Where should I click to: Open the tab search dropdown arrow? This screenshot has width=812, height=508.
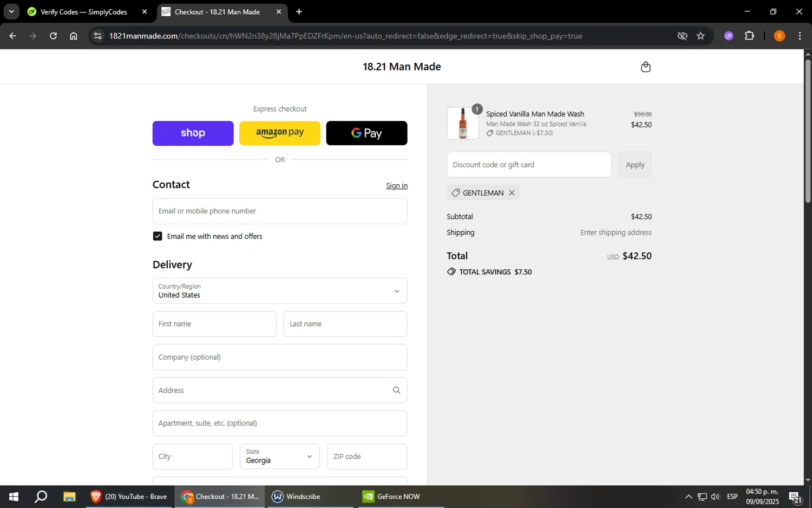coord(11,11)
